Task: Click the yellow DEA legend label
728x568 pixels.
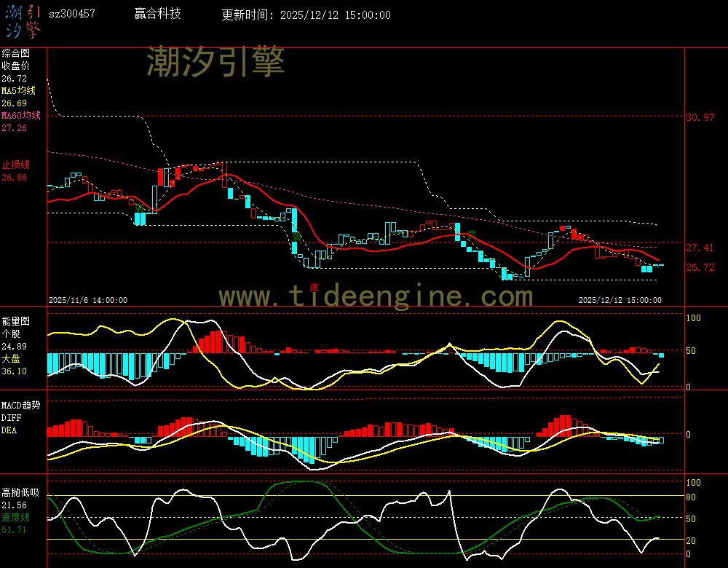Action: tap(9, 430)
